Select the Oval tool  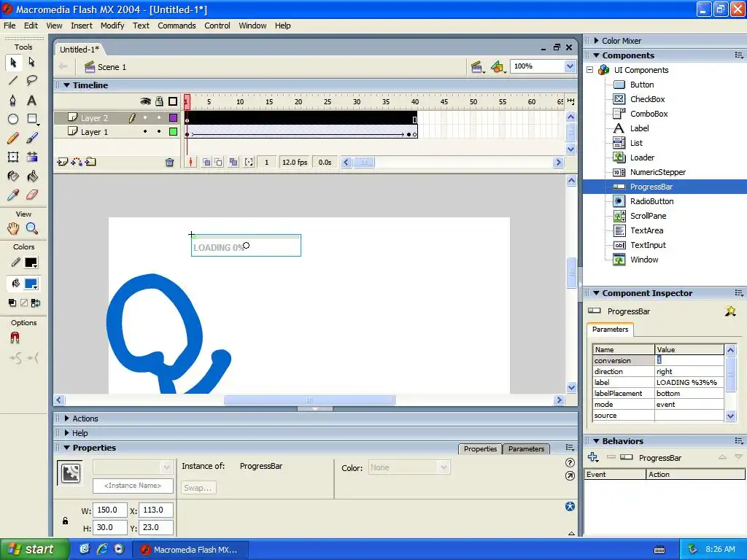pos(13,119)
